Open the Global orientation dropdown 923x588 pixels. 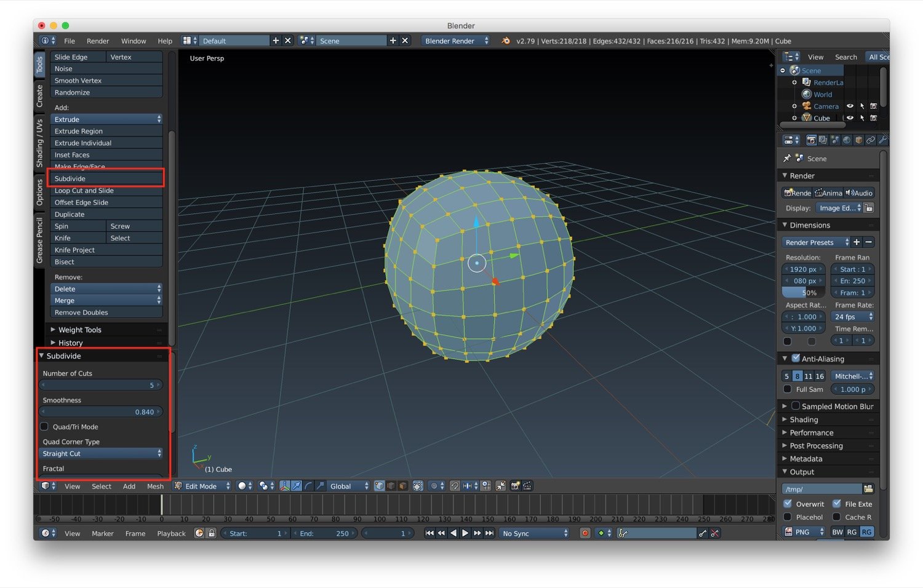[x=348, y=486]
